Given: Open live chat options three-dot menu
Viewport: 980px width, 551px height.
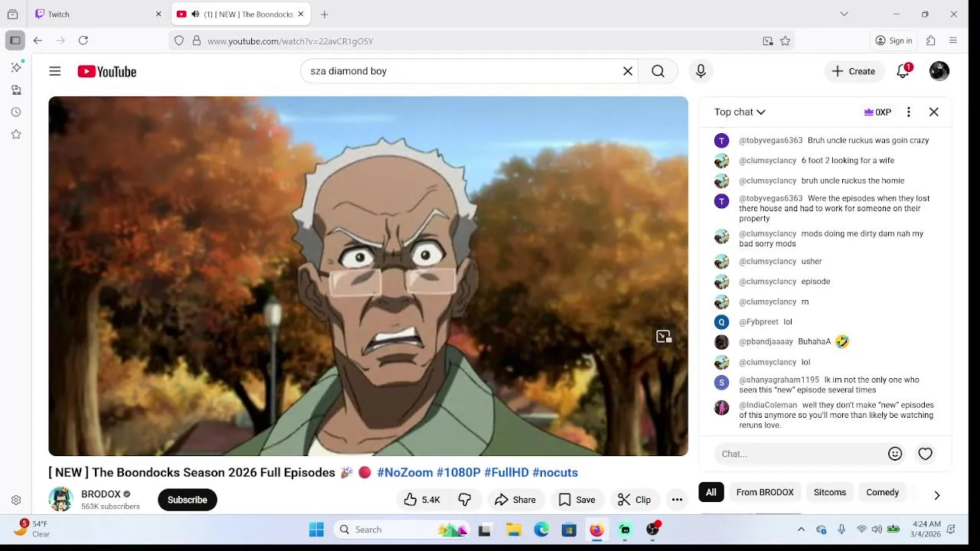Looking at the screenshot, I should click(909, 112).
